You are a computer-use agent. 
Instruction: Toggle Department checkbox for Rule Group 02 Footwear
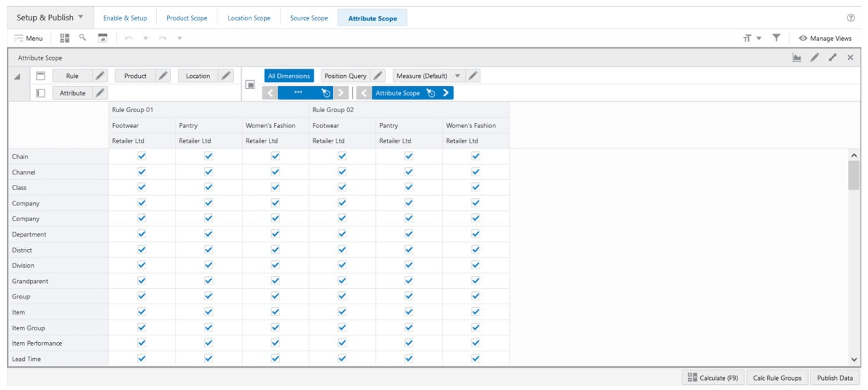click(x=342, y=234)
